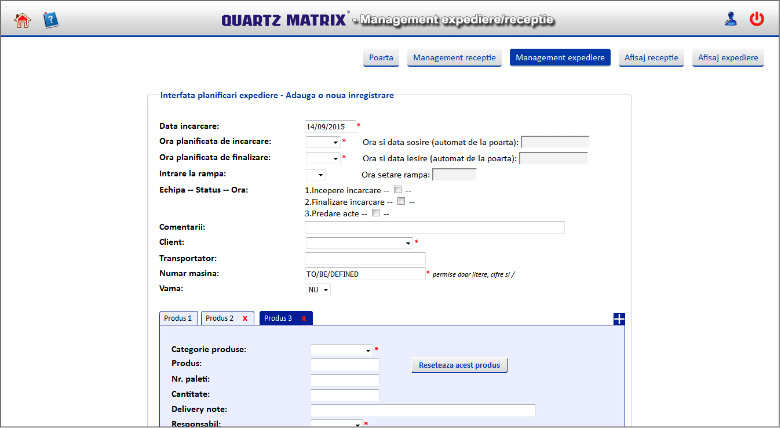Click the Produs text field

click(345, 365)
